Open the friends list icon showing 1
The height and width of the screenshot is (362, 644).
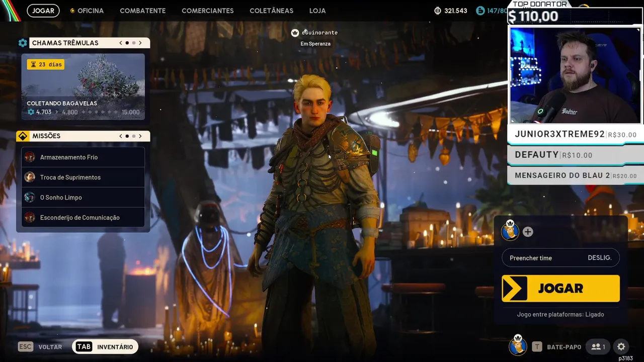point(598,346)
